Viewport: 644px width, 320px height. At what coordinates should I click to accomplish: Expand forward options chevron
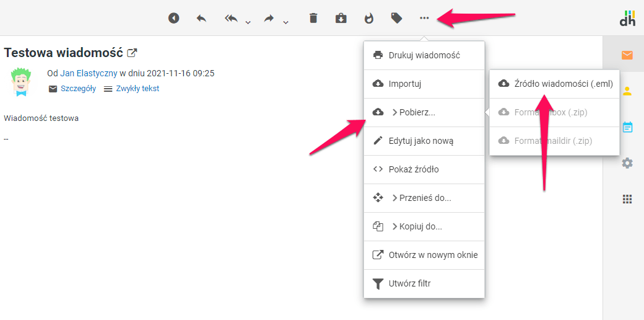286,22
